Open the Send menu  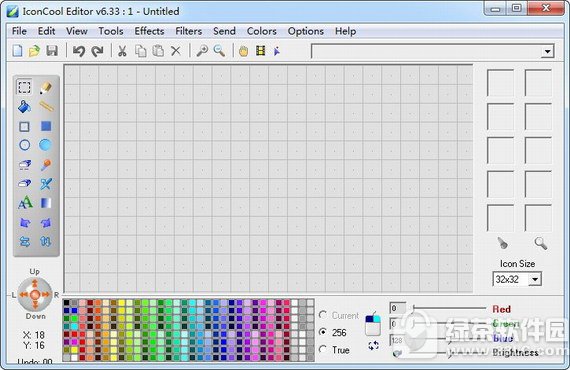224,31
